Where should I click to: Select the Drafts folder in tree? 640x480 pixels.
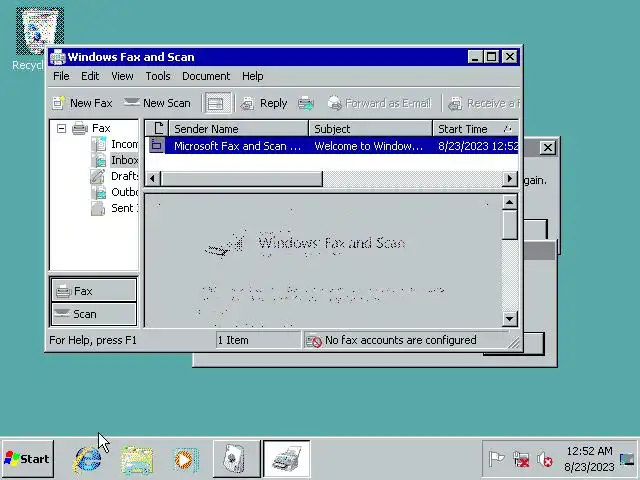124,176
